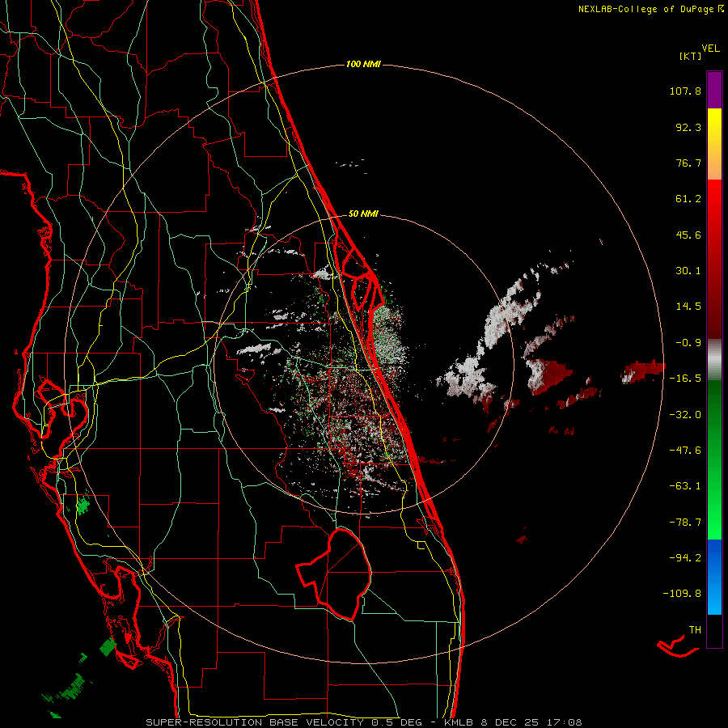Click the blue segment of velocity color bar

click(714, 577)
